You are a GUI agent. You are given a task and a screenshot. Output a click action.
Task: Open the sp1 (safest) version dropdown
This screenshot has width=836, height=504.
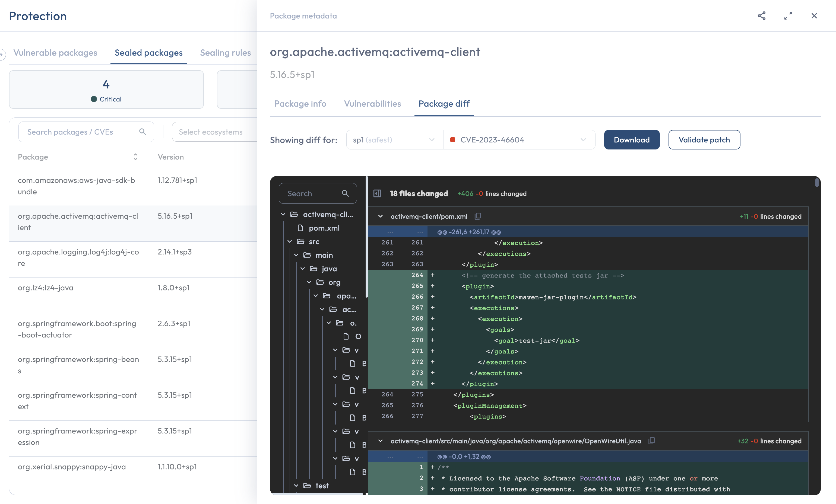point(395,140)
